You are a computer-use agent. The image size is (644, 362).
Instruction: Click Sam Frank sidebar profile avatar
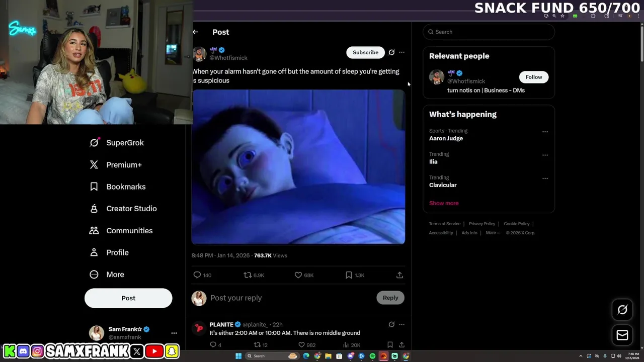point(97,333)
